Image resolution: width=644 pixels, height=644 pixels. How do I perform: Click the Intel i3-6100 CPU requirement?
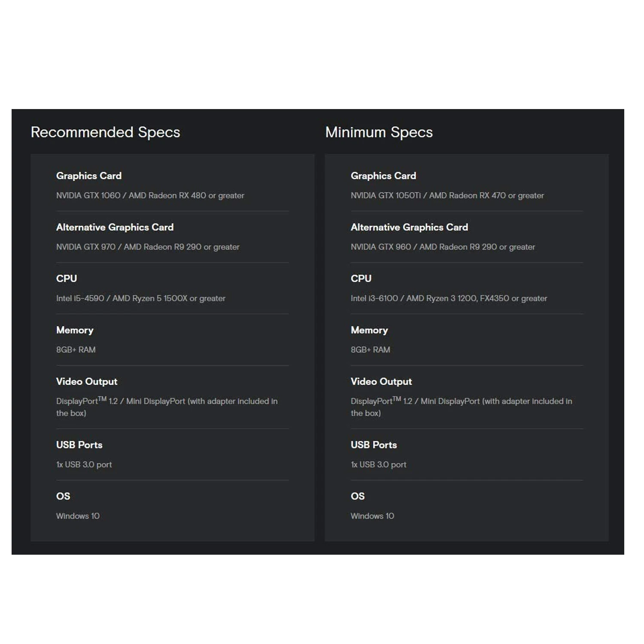click(449, 298)
